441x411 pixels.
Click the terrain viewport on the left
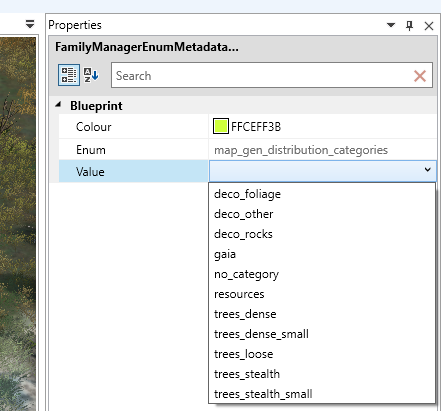pos(18,223)
